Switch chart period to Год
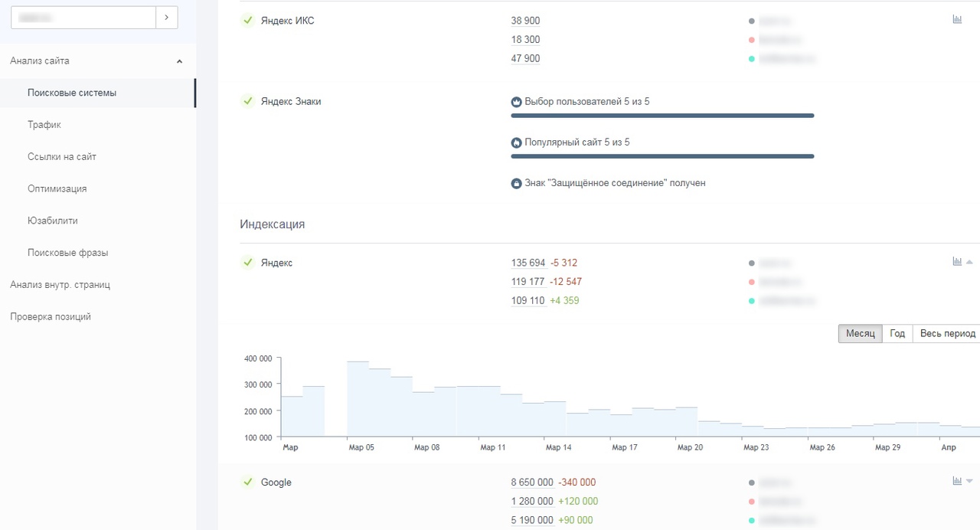Viewport: 980px width, 530px height. [x=897, y=334]
